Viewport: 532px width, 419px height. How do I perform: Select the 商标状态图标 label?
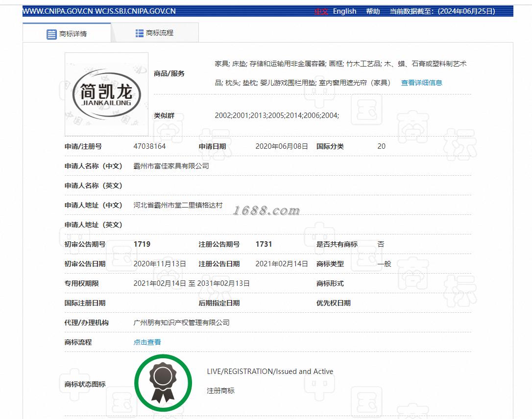tap(85, 384)
